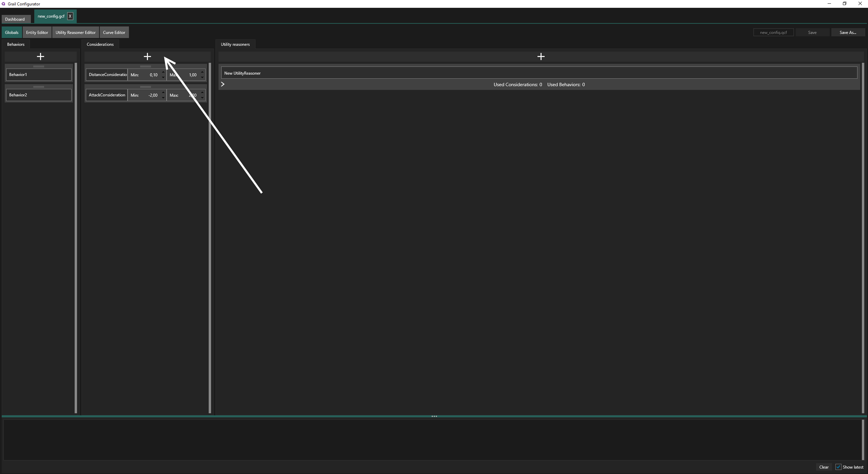The image size is (868, 474).
Task: Close the new_config.gcf tab with X
Action: click(x=70, y=16)
